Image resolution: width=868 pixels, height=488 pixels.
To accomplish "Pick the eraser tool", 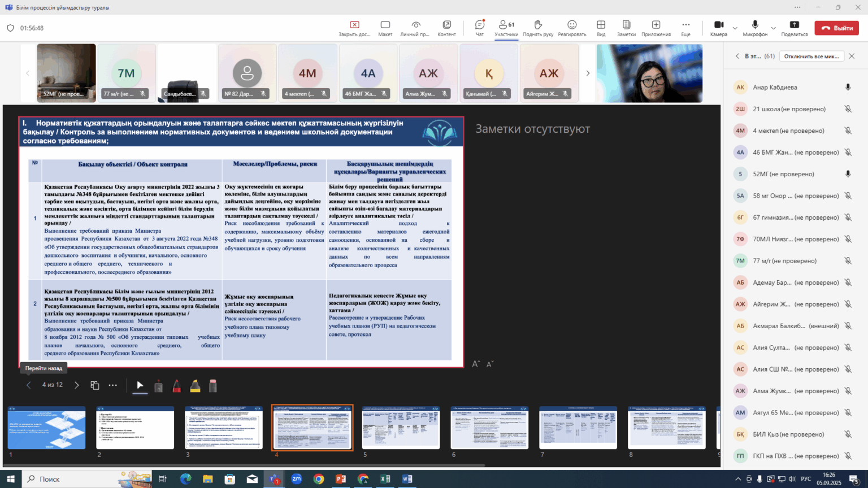I will click(213, 386).
